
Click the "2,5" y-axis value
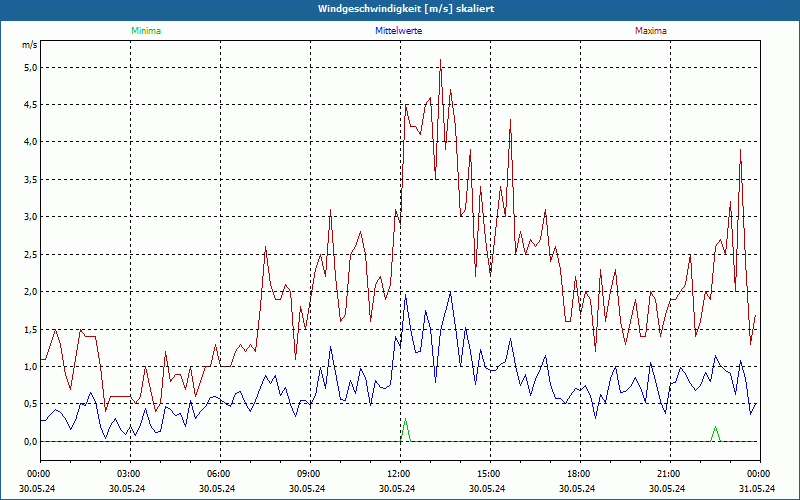pos(30,255)
